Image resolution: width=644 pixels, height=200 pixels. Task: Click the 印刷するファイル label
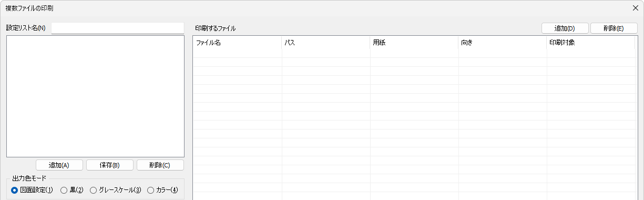[215, 28]
